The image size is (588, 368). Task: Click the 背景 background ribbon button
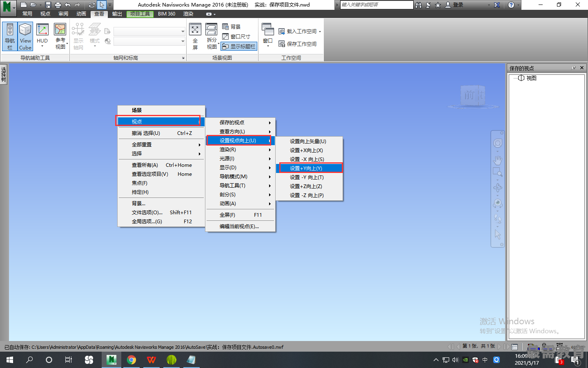tap(232, 27)
